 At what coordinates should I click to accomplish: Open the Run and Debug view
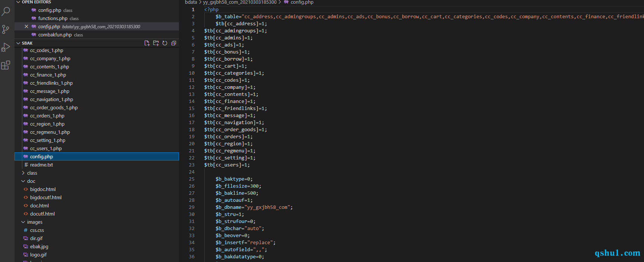[6, 47]
